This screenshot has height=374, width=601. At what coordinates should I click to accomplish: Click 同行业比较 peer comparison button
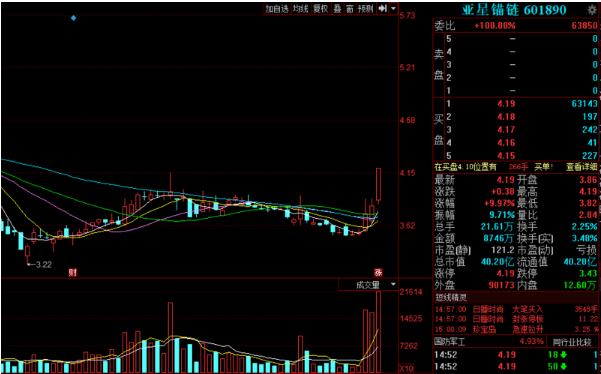tap(573, 342)
